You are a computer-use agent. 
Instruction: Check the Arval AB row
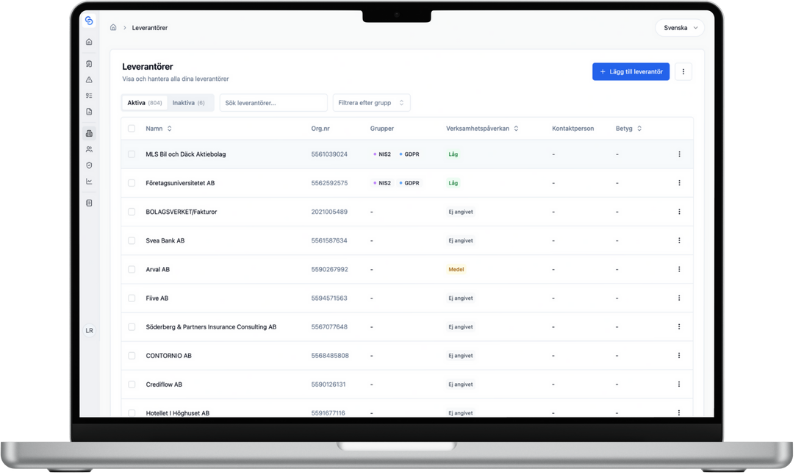pos(132,269)
